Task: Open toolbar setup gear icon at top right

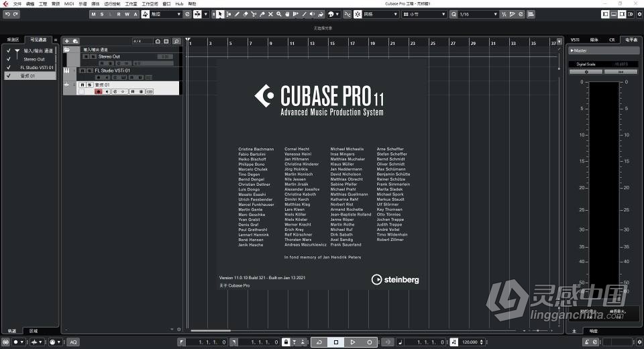Action: click(639, 14)
